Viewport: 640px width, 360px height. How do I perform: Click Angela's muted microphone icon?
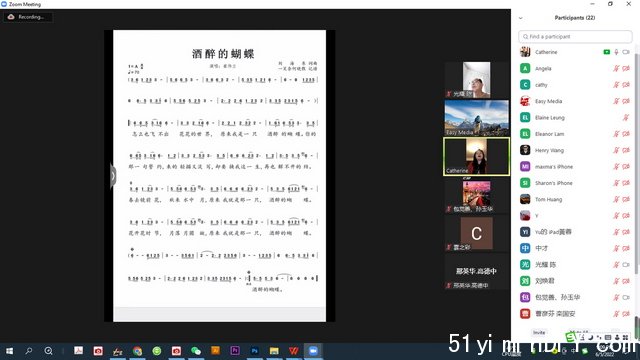point(616,69)
